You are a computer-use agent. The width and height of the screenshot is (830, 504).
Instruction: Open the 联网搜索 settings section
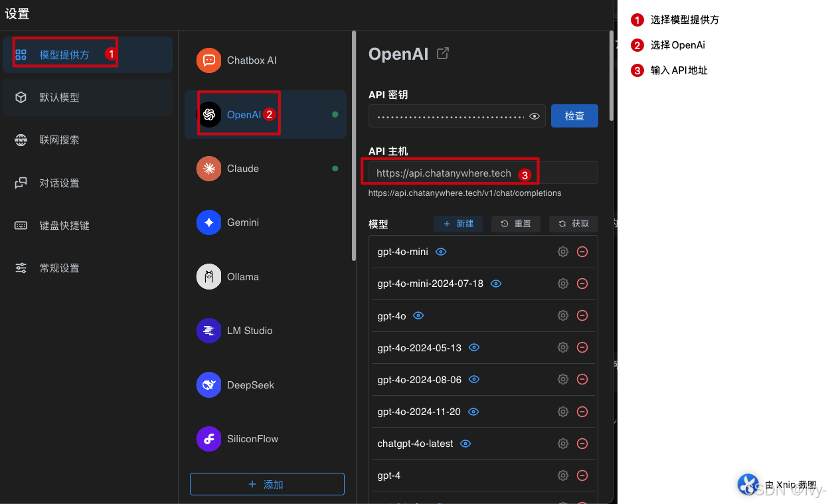point(88,140)
